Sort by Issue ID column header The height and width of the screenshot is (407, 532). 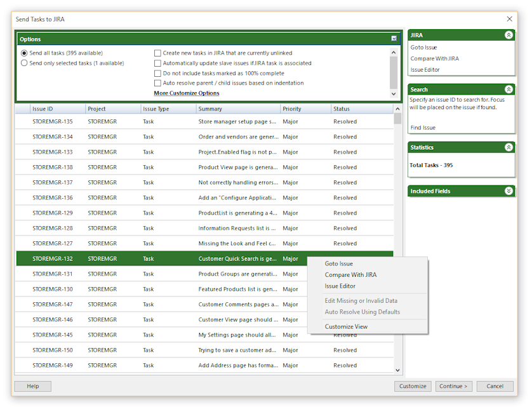[x=58, y=109]
